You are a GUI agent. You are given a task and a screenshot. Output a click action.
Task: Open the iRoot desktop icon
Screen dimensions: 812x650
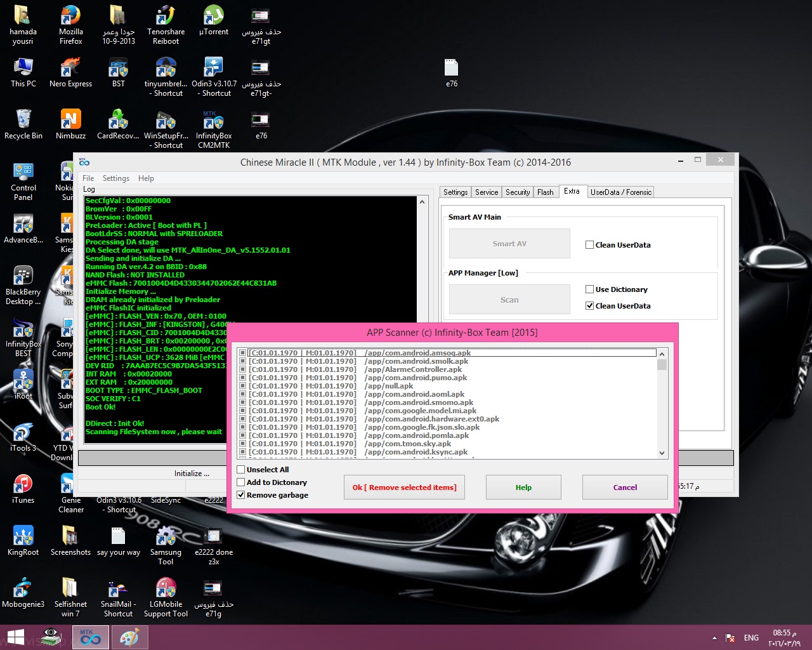coord(23,385)
